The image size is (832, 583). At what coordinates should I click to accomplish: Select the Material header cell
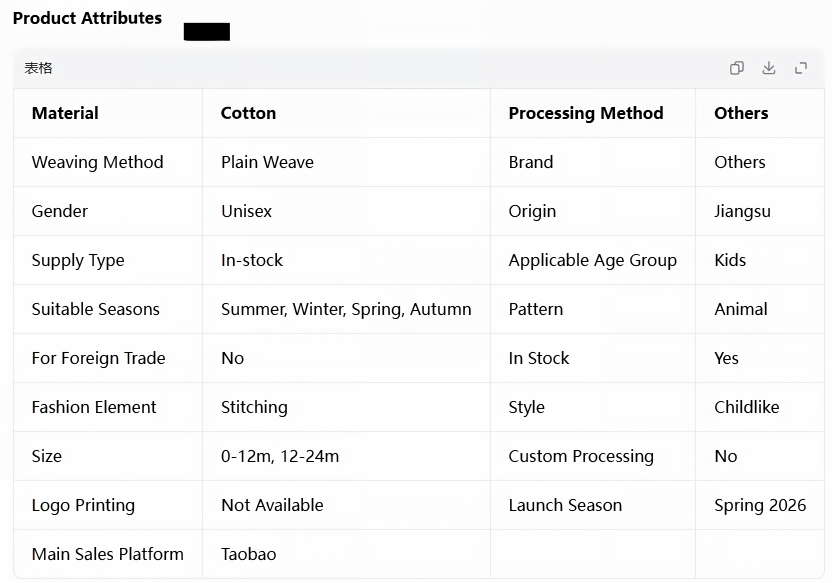(108, 113)
